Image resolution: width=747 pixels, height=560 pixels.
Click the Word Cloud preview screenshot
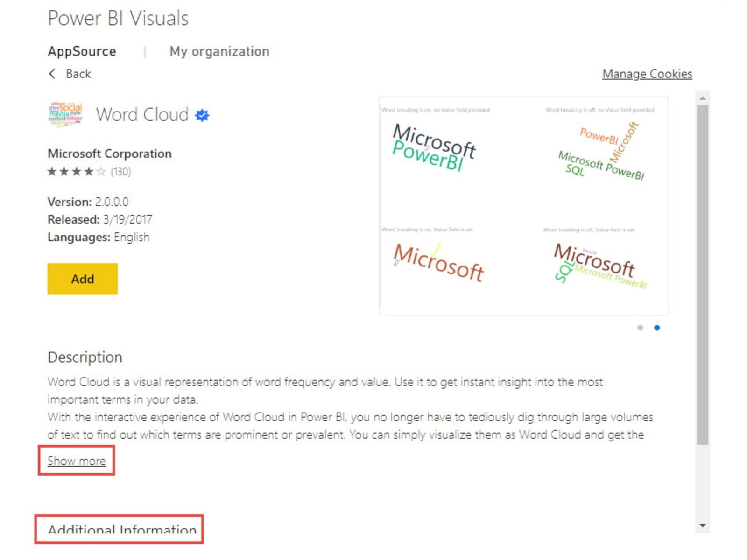point(523,206)
